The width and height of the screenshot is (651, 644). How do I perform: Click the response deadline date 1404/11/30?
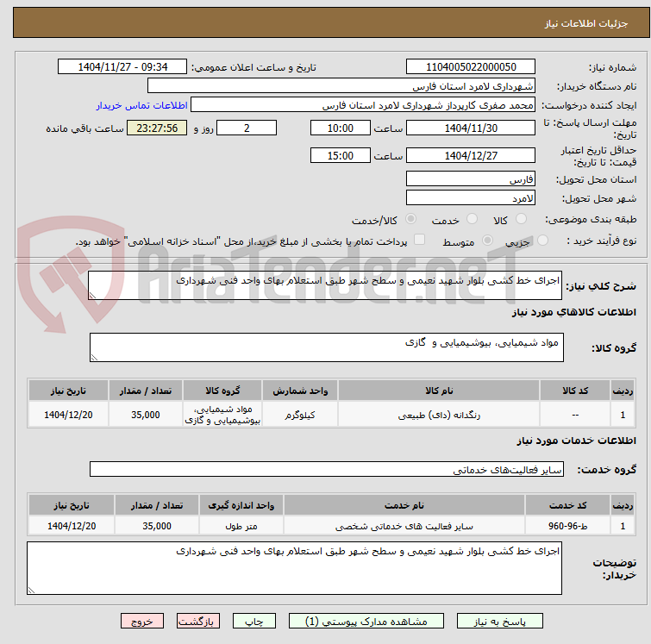(471, 128)
